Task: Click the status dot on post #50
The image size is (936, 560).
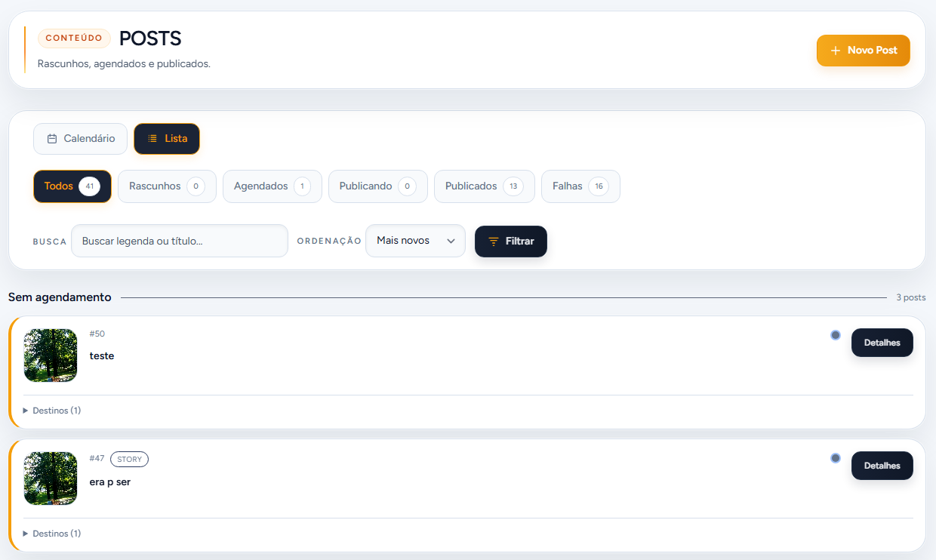Action: tap(836, 335)
